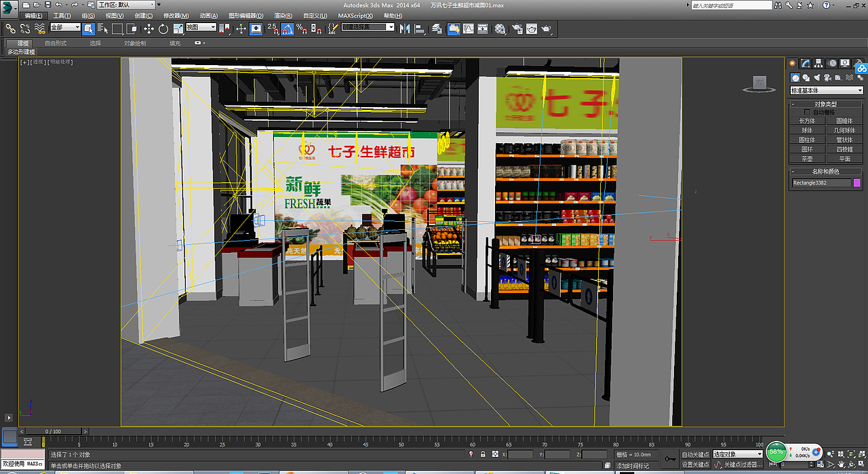Click the 0 / 100 time slider

(53, 431)
